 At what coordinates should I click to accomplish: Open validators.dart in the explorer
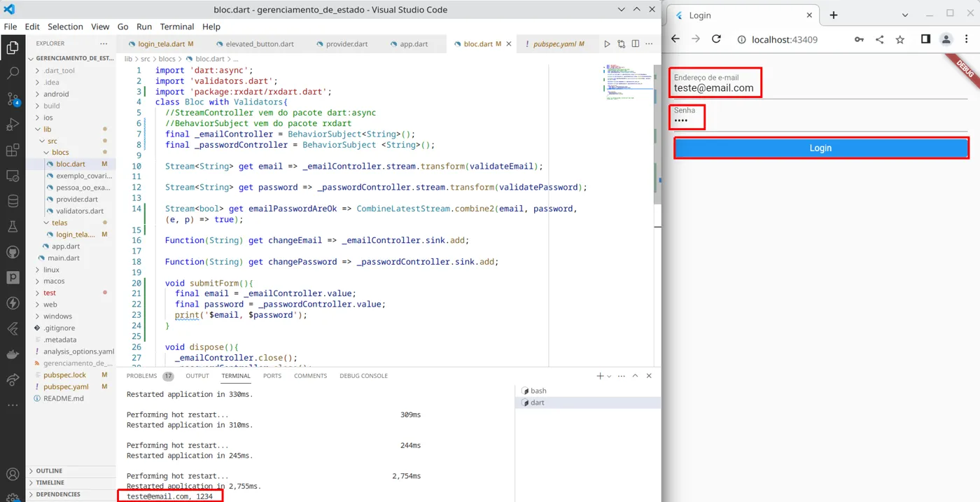pyautogui.click(x=80, y=211)
